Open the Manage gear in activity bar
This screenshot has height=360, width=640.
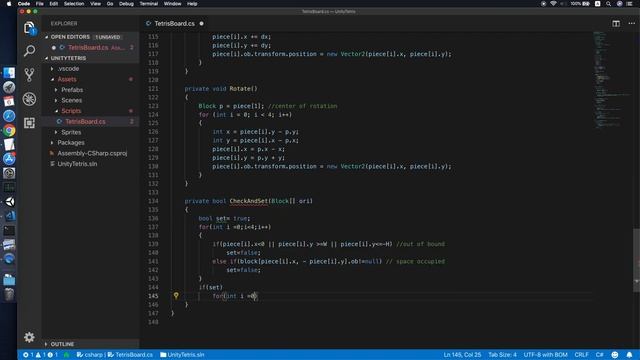click(29, 337)
